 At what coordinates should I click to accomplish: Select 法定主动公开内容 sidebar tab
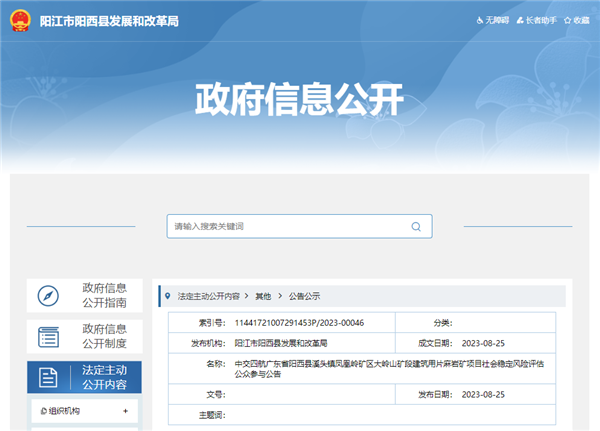click(x=104, y=377)
